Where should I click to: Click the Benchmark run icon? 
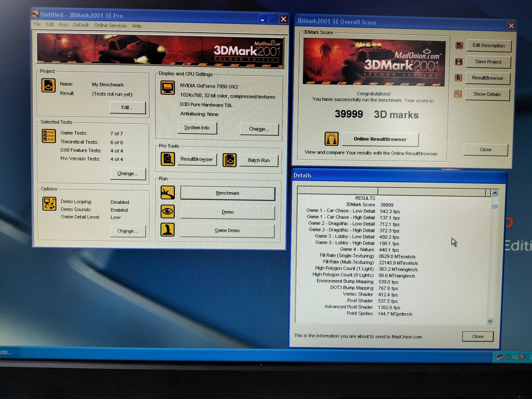(x=168, y=193)
